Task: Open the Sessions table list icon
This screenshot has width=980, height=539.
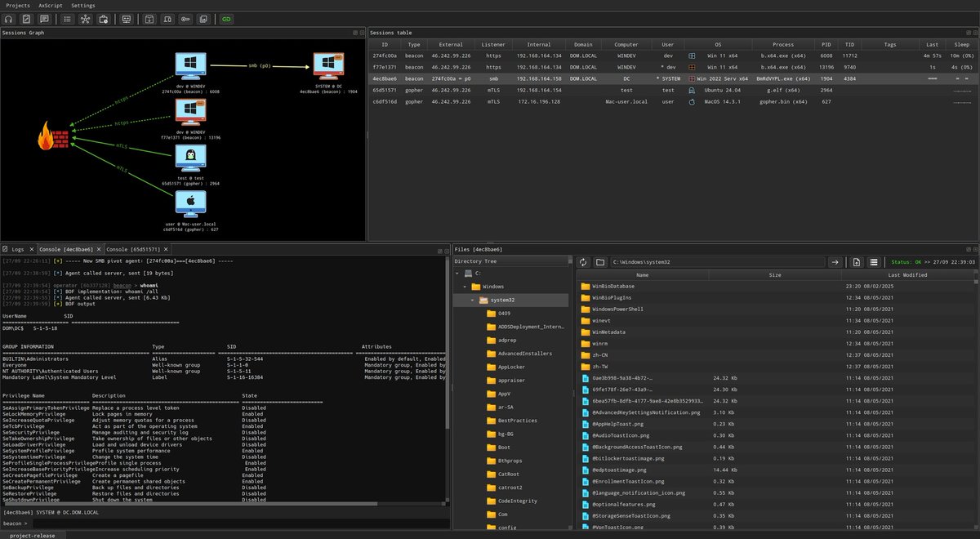Action: [67, 19]
